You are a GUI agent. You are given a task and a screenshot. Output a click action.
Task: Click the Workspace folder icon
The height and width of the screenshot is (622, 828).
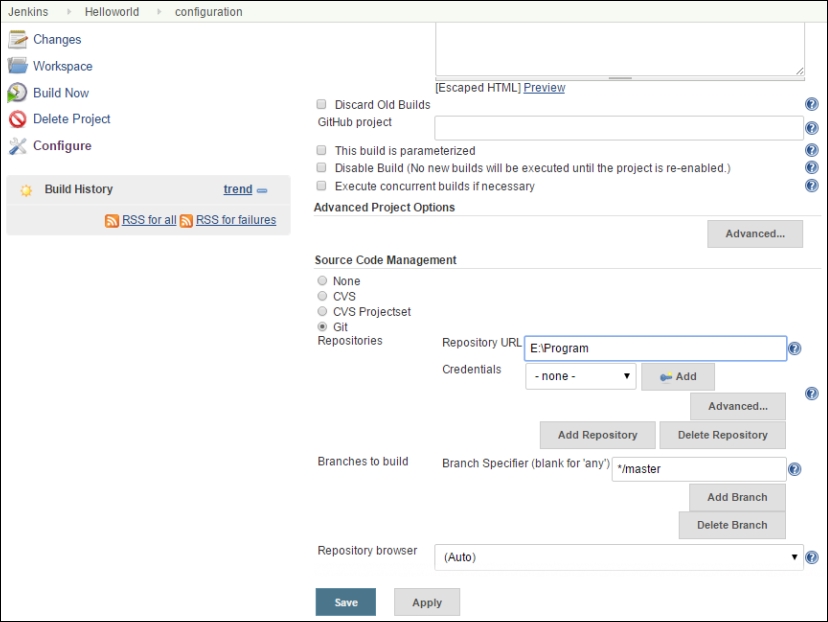point(17,66)
